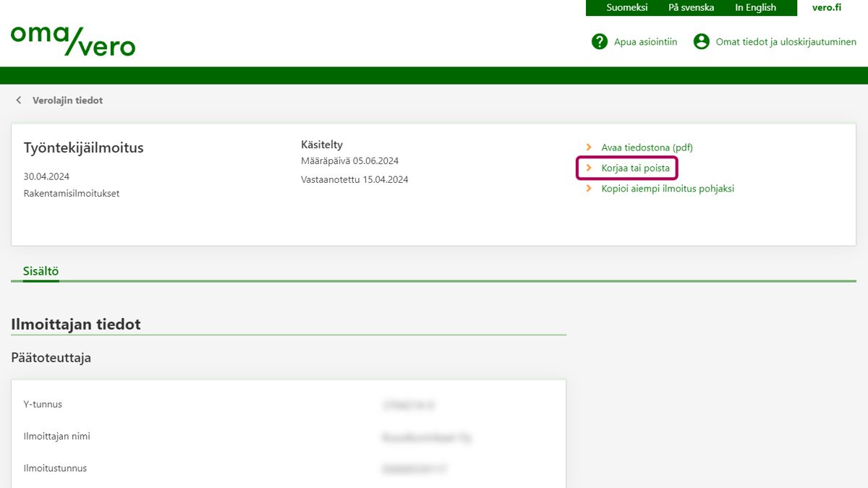Switch language to På svenska
868x488 pixels.
tap(691, 8)
